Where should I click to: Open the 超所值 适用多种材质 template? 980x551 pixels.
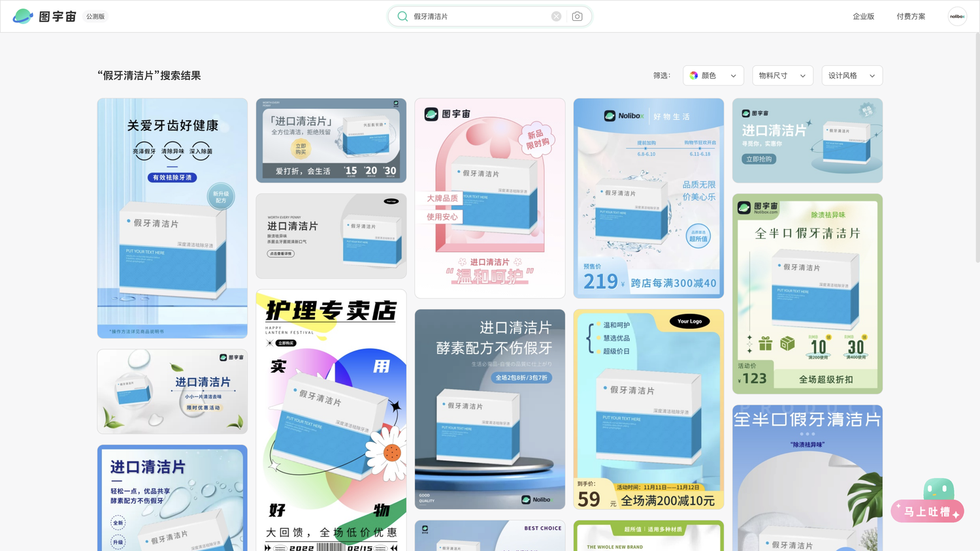point(649,535)
